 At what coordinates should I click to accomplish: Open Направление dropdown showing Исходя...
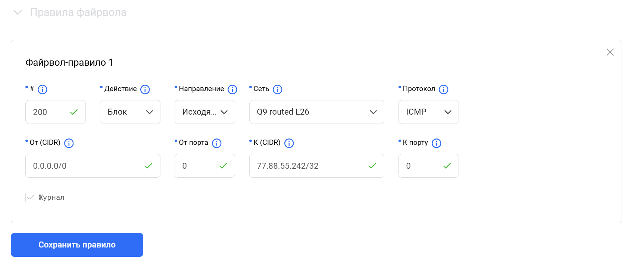tap(205, 112)
